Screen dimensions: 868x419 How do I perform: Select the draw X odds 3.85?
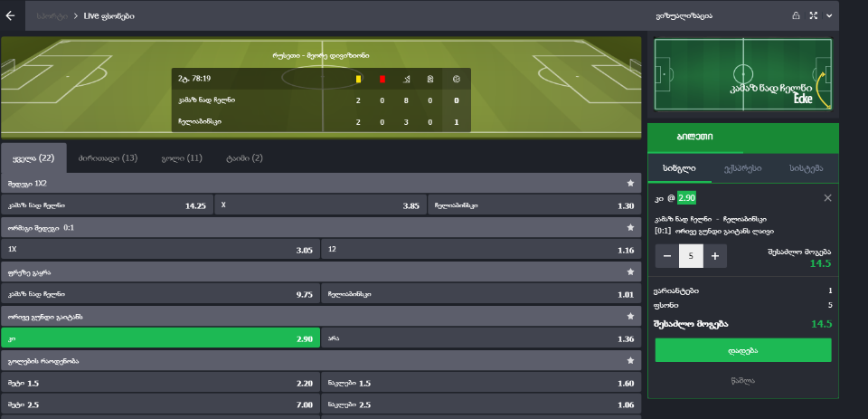pos(320,205)
